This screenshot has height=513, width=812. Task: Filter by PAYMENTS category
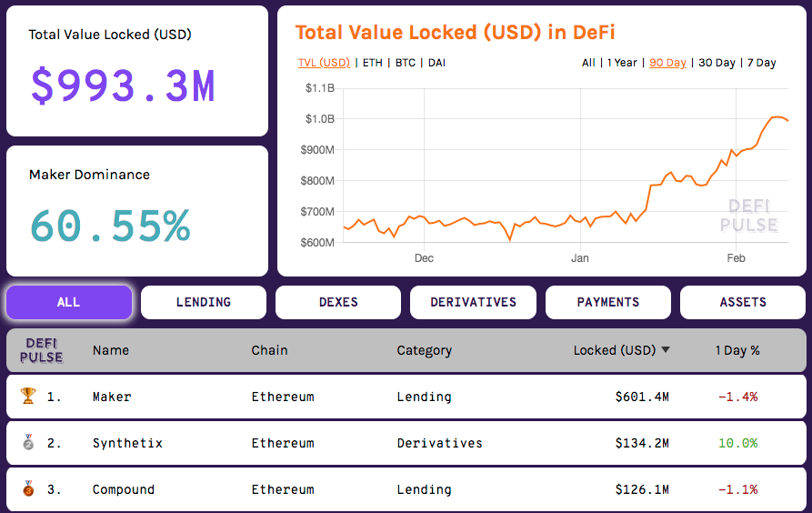pyautogui.click(x=607, y=302)
